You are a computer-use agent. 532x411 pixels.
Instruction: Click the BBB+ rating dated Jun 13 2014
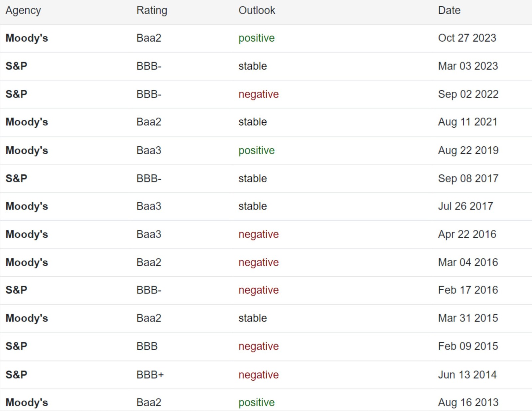150,375
